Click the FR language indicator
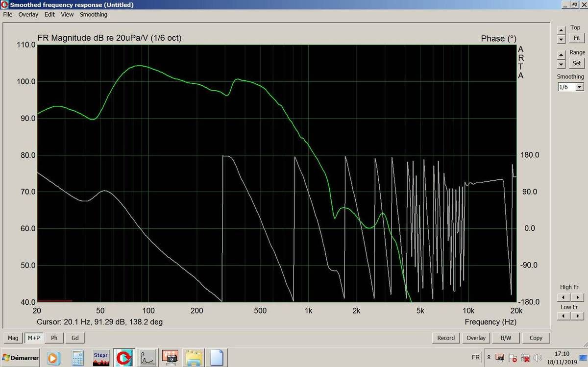Screen dimensions: 588x367 click(476, 358)
